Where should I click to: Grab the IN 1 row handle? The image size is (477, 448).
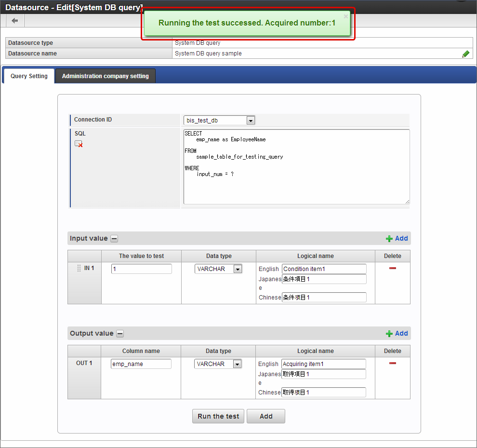tap(79, 268)
